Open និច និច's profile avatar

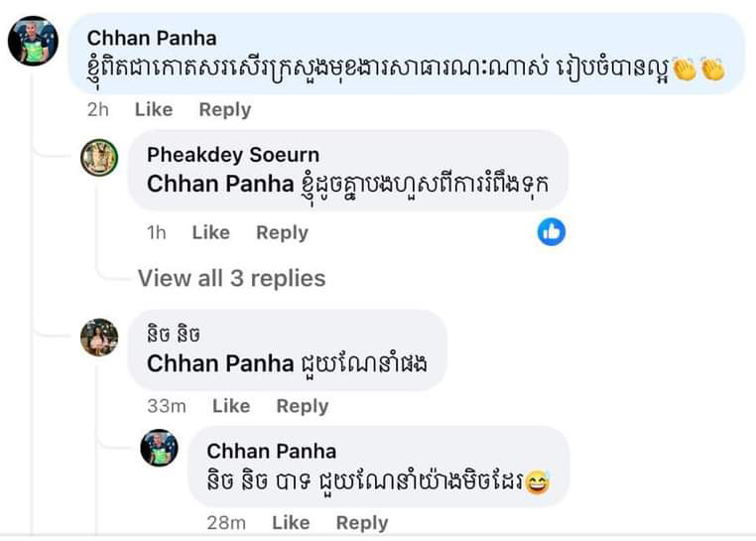(99, 337)
